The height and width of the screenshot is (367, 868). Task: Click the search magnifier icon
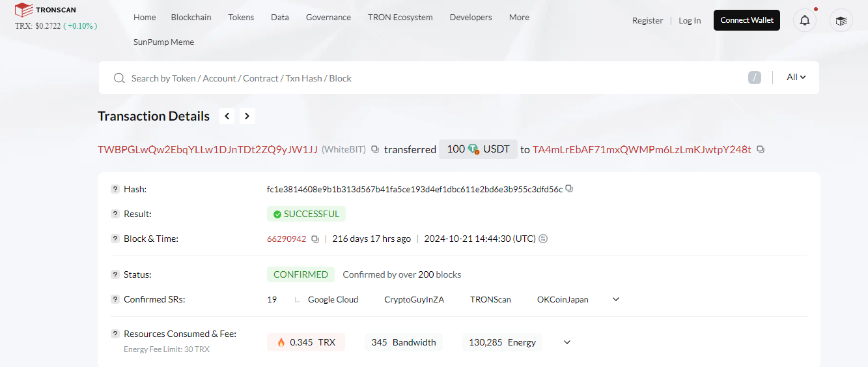[119, 78]
